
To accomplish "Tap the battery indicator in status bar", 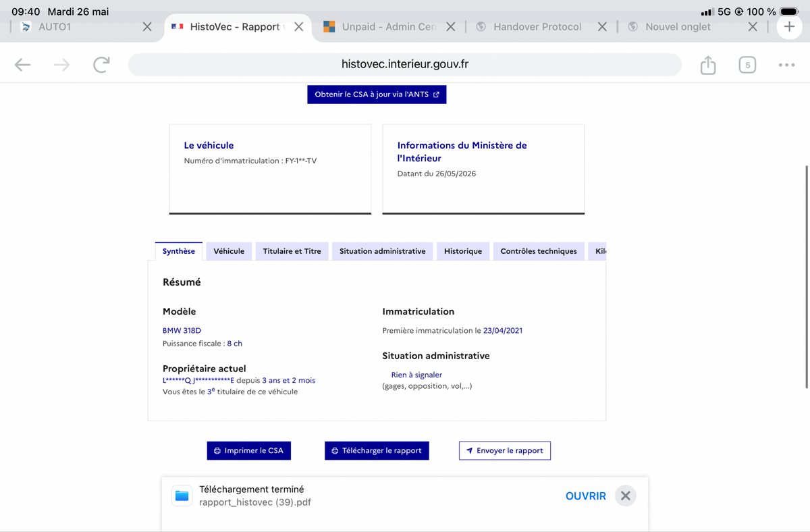I will (790, 11).
